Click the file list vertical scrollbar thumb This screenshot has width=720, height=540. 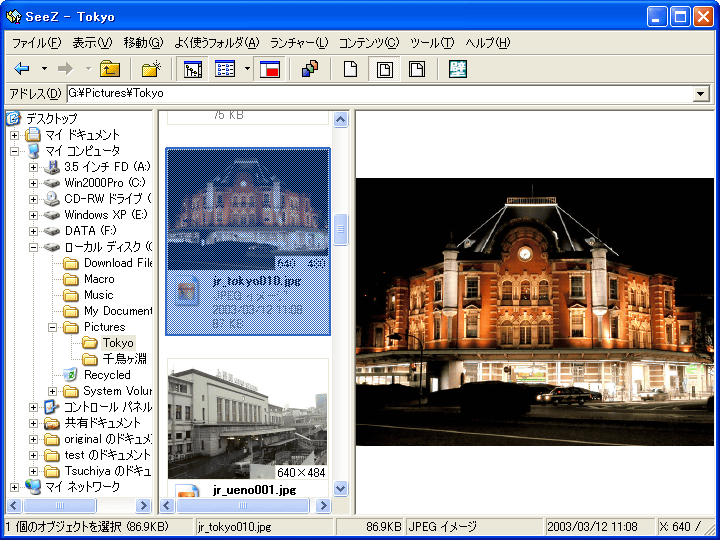(x=340, y=229)
